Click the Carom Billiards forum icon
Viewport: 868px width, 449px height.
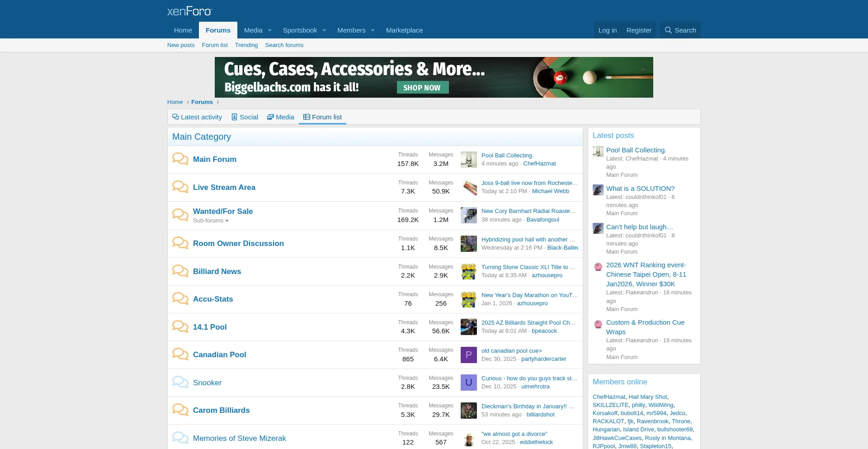coord(180,410)
